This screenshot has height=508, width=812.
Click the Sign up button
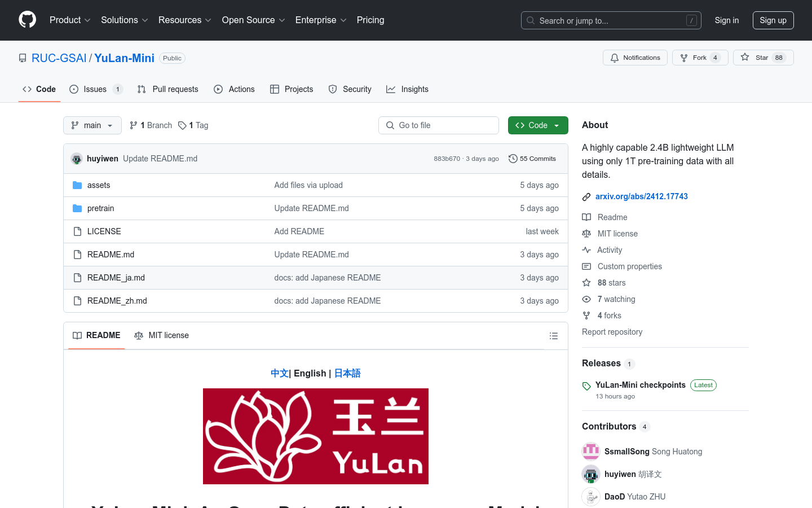pyautogui.click(x=773, y=20)
